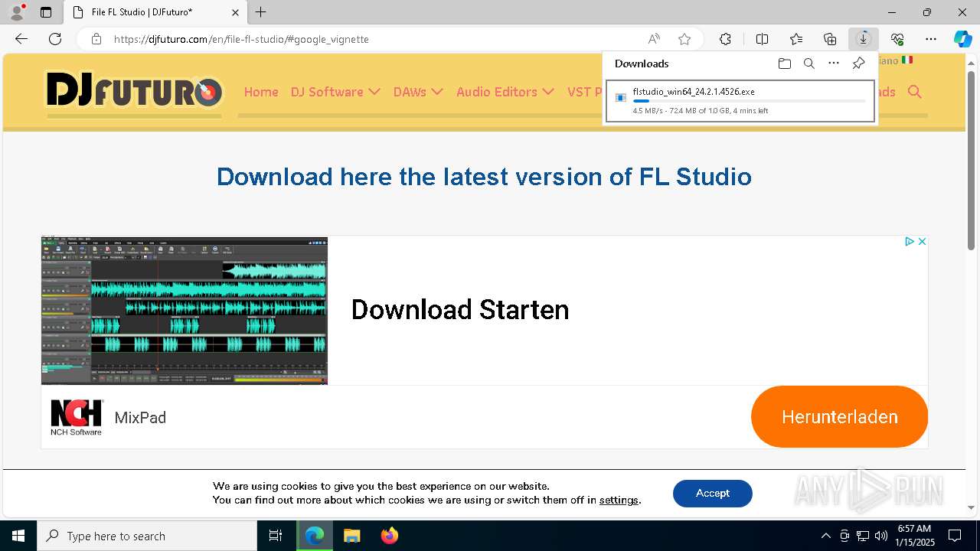Toggle split screen view
This screenshot has height=551, width=980.
[x=762, y=39]
